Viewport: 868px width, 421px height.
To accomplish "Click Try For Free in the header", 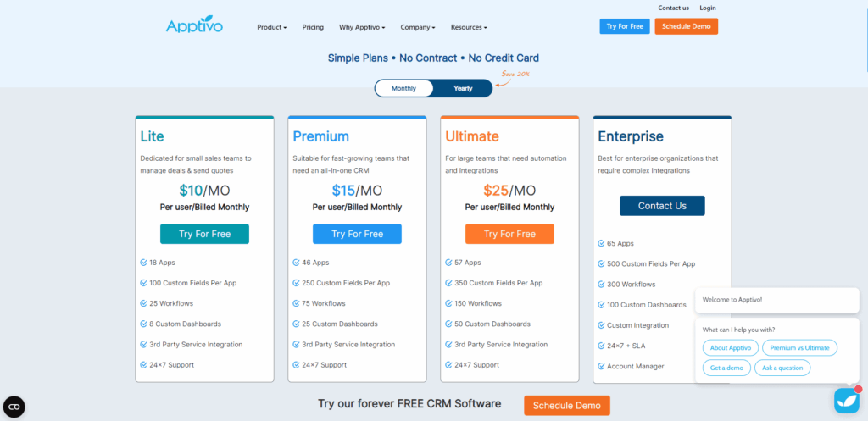I will point(625,26).
